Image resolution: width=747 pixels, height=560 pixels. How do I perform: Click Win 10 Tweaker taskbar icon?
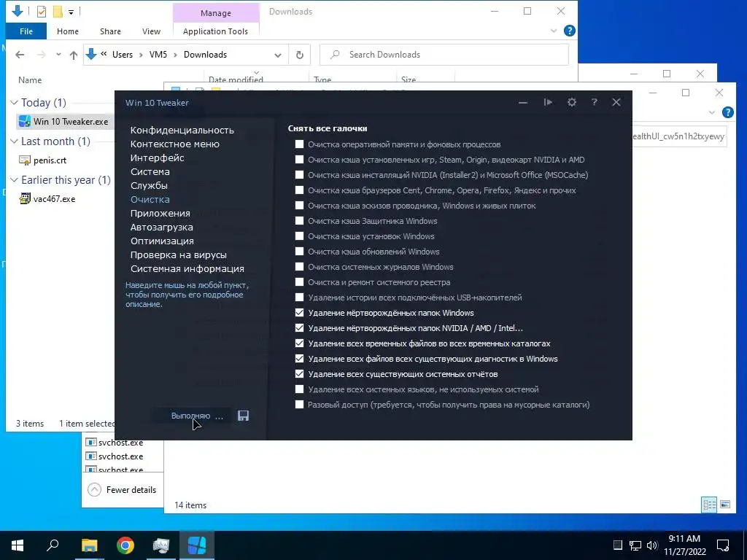[197, 545]
